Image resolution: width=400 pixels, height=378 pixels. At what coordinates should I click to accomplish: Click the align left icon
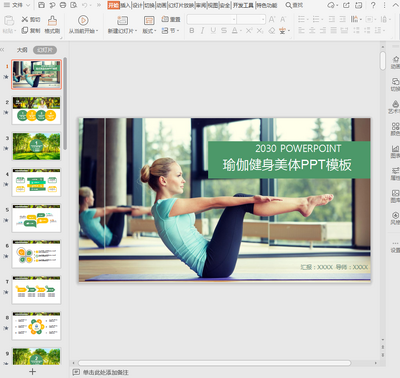coord(301,31)
